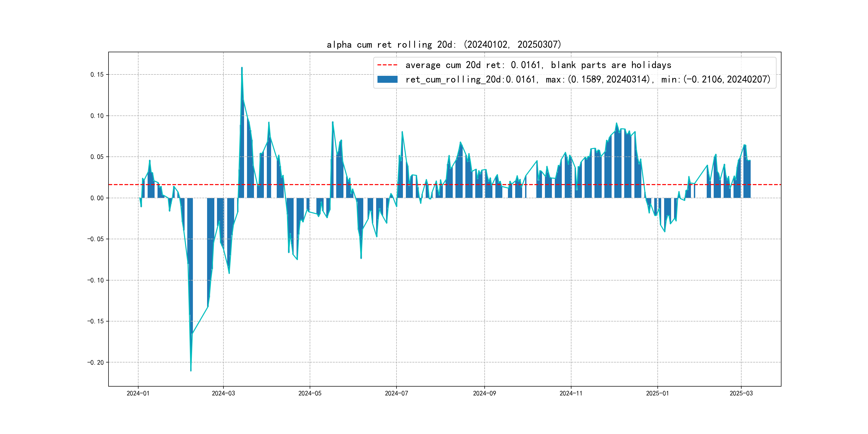Click the chart title text
The image size is (868, 434).
point(444,44)
